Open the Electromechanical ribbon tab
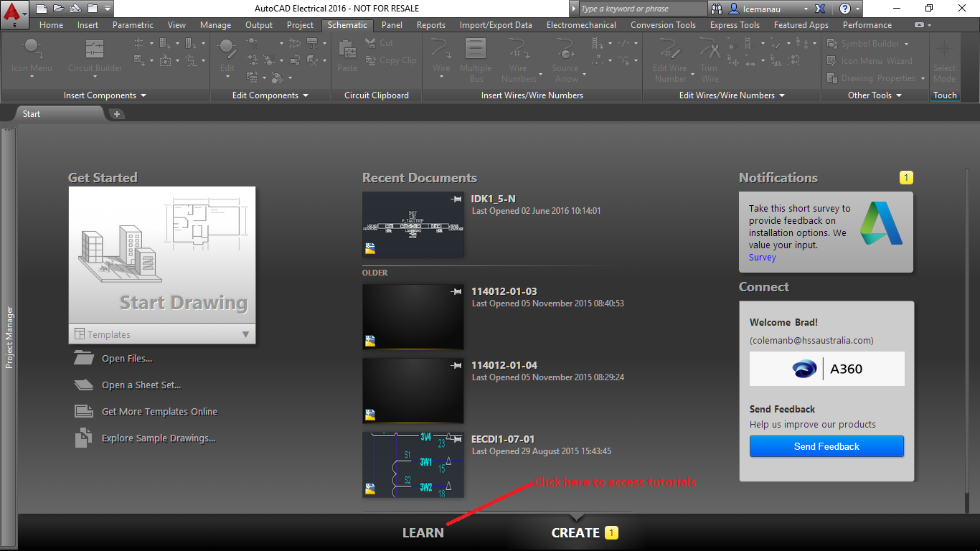 (x=581, y=25)
